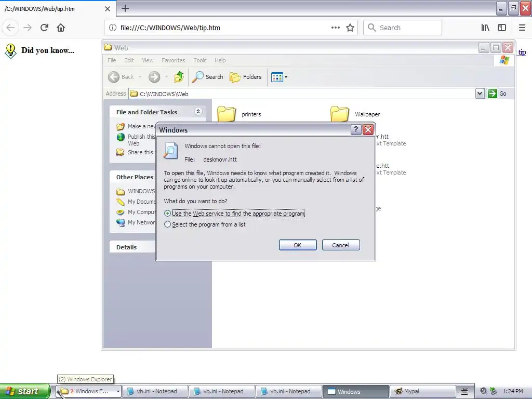Viewport: 532px width, 399px height.
Task: Open My Documents in Other Places
Action: [x=137, y=202]
